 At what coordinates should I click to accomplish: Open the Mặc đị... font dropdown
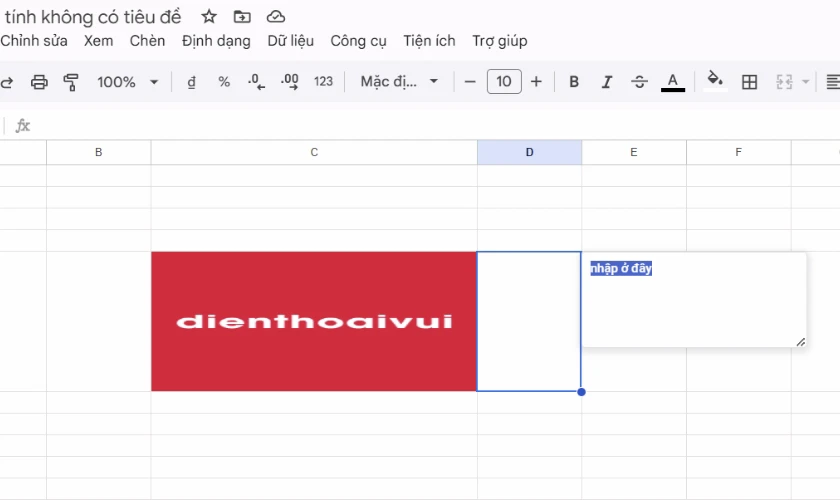click(399, 81)
